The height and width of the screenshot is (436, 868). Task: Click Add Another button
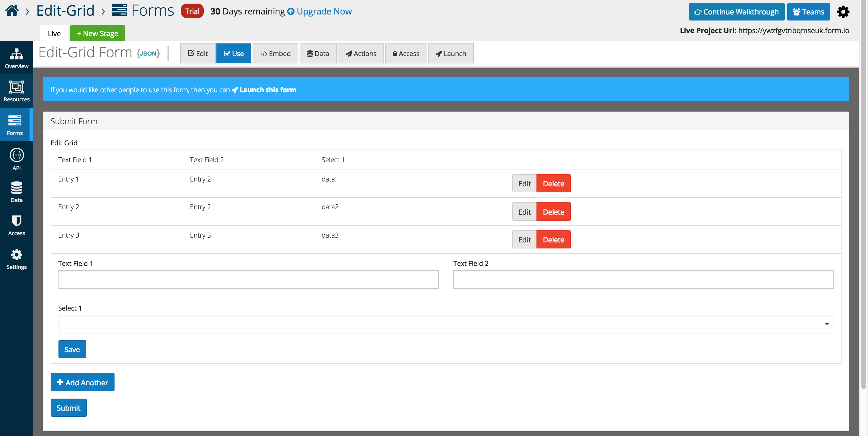tap(83, 382)
